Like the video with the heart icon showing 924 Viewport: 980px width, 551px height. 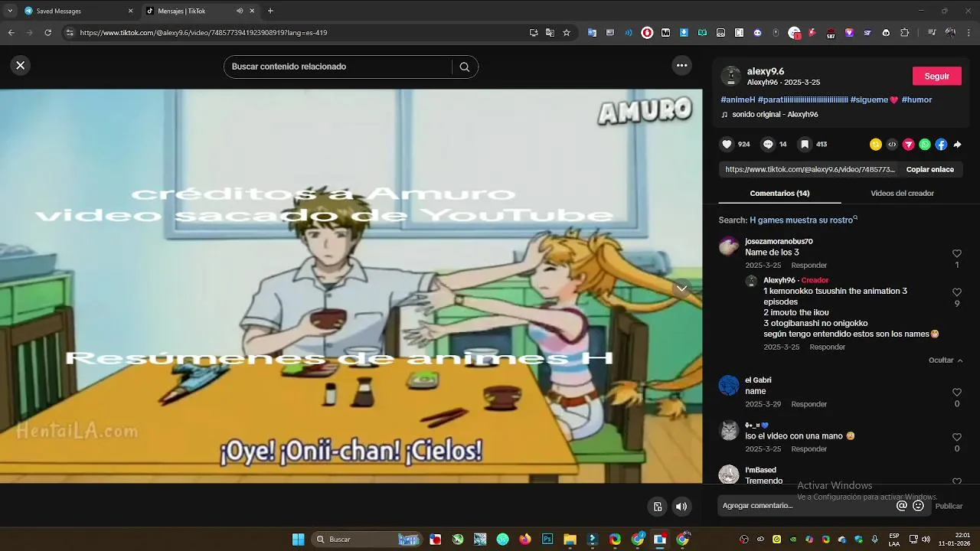tap(727, 144)
